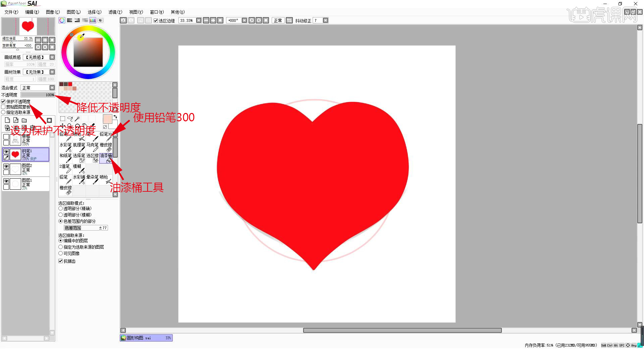This screenshot has height=362, width=644.
Task: Toggle the HSV slider panel icon
Action: pos(77,20)
